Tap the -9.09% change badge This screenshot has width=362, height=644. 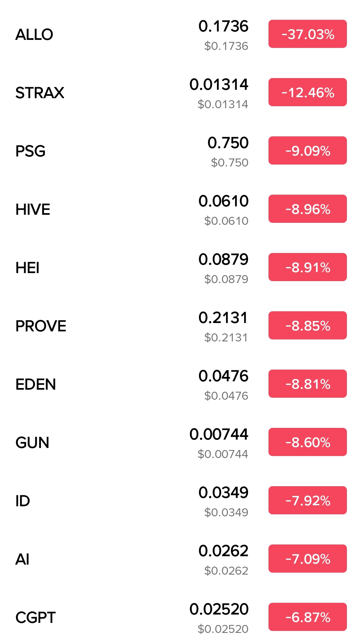(x=307, y=150)
